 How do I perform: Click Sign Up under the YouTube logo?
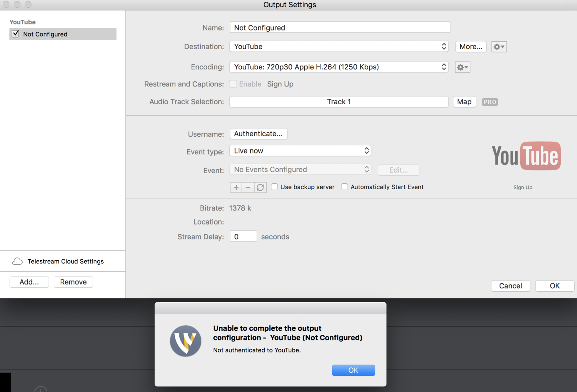(x=523, y=187)
